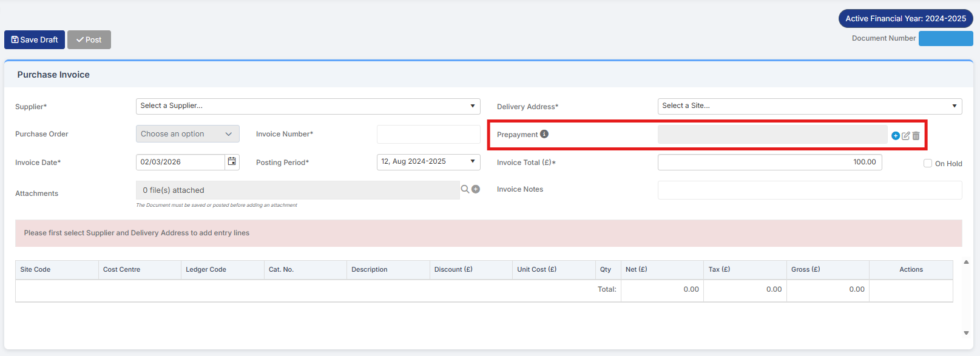980x356 pixels.
Task: Click the add prepayment plus icon
Action: 896,136
